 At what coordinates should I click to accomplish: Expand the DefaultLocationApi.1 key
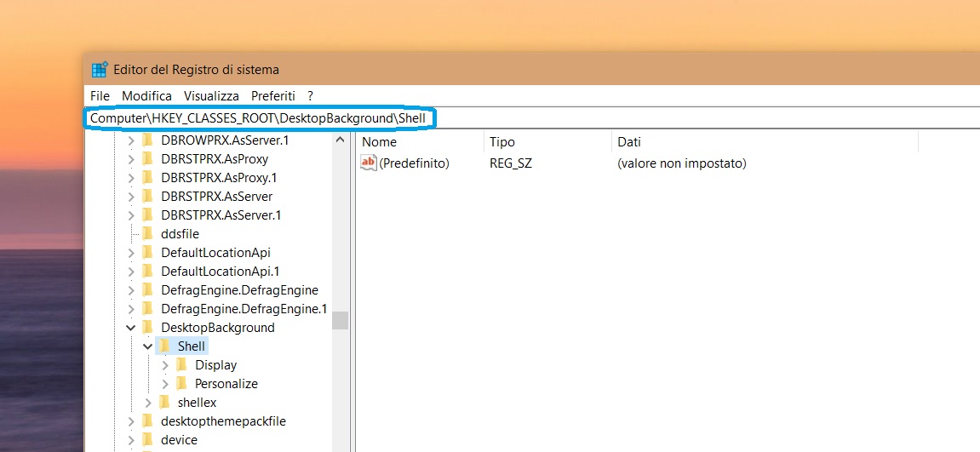(x=130, y=272)
